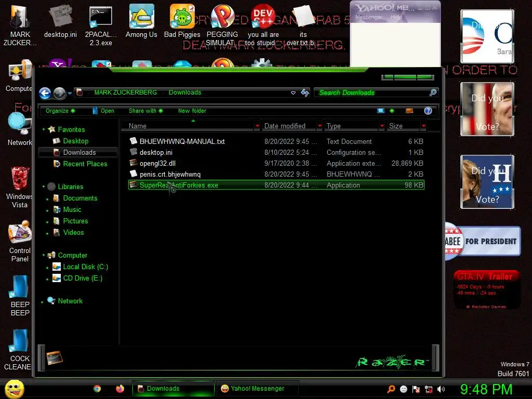Select Downloads in navigation pane
The image size is (532, 399).
(x=78, y=152)
